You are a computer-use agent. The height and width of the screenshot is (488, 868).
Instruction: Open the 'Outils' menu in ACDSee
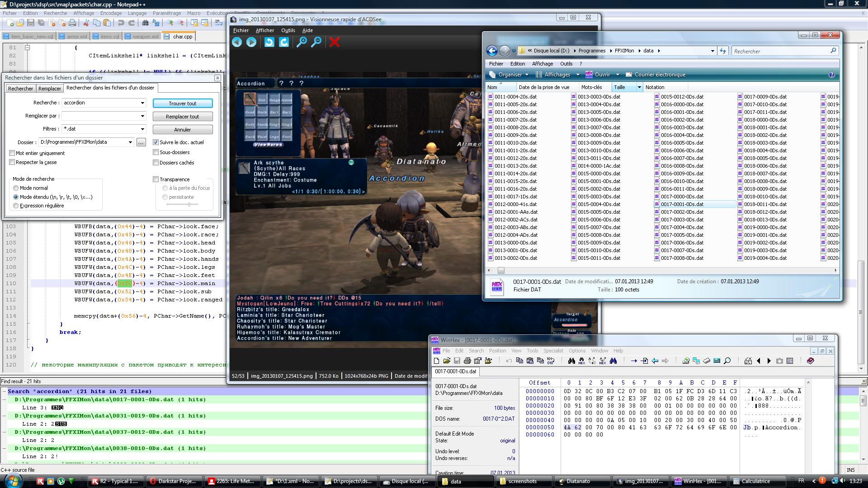[288, 30]
